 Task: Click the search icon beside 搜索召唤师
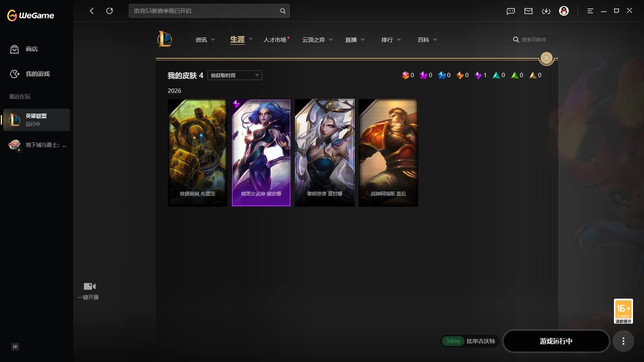(516, 39)
